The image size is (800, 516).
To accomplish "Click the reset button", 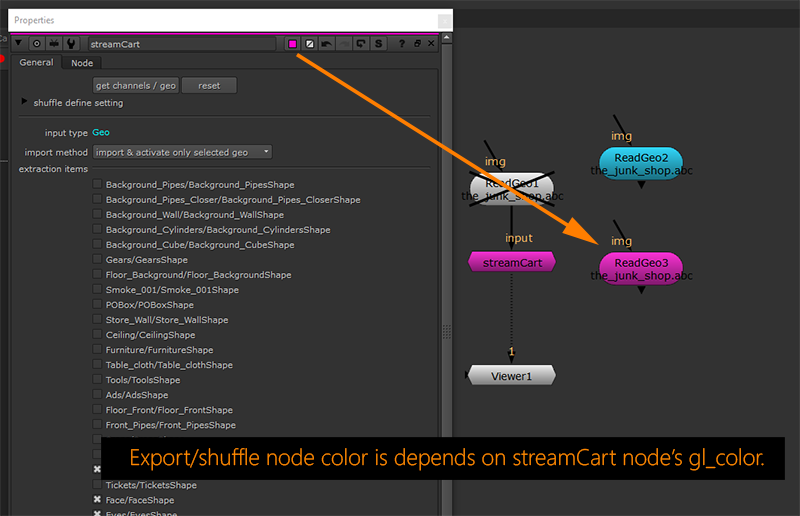I will pos(209,86).
